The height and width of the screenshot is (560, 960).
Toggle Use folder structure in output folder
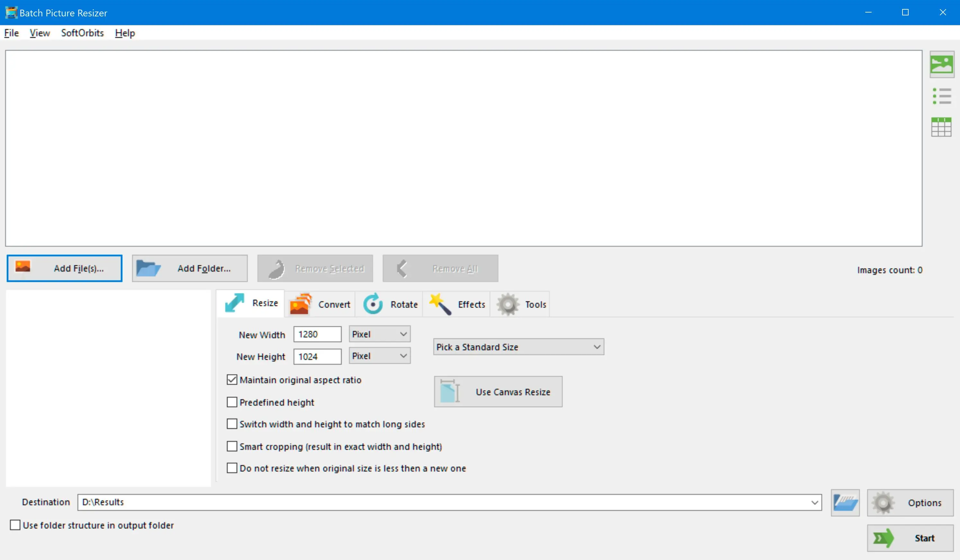[x=15, y=525]
